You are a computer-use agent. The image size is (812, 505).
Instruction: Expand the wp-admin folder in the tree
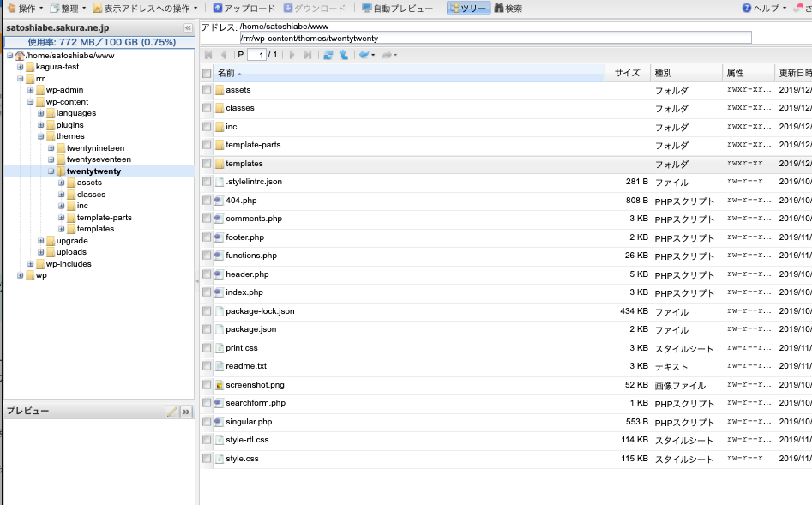(x=30, y=90)
